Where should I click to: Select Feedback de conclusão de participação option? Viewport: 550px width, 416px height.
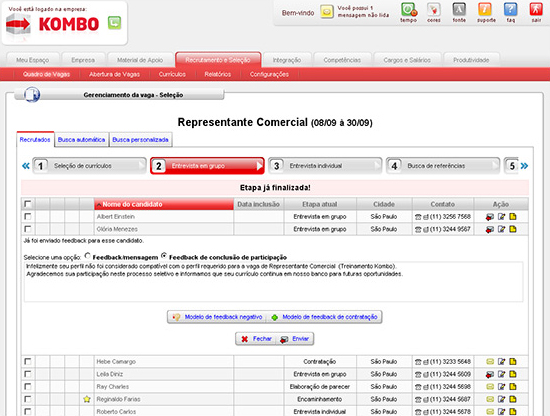163,256
